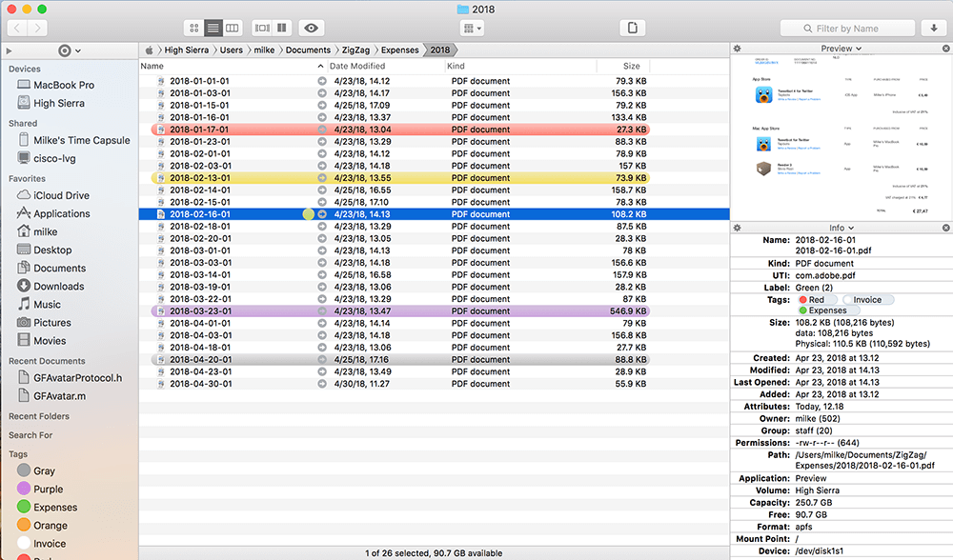The height and width of the screenshot is (560, 953).
Task: Click the download arrow toolbar button
Action: [934, 28]
